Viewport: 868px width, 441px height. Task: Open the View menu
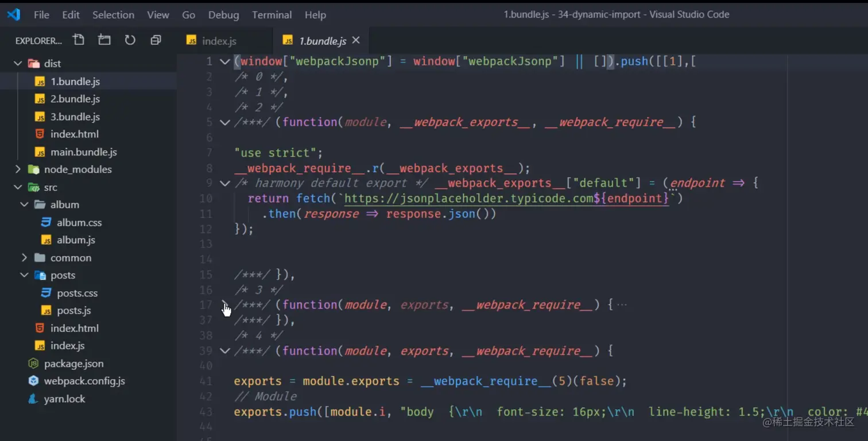coord(158,15)
